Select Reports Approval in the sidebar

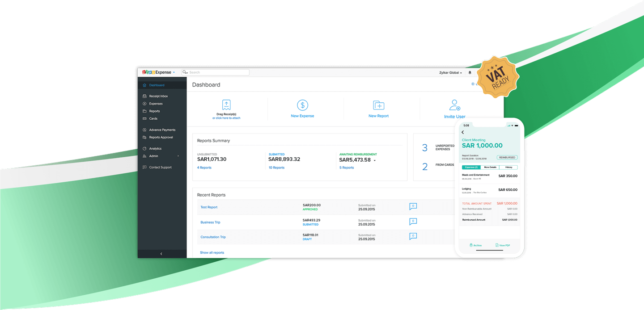[x=161, y=138]
